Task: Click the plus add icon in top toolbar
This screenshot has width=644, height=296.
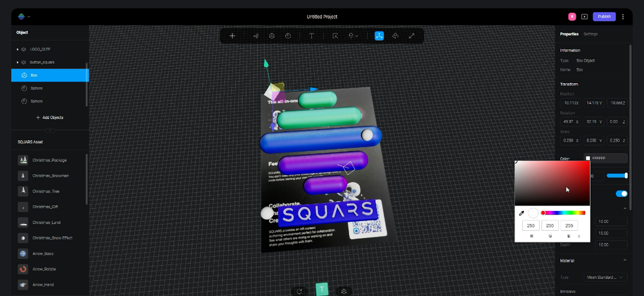Action: point(232,35)
